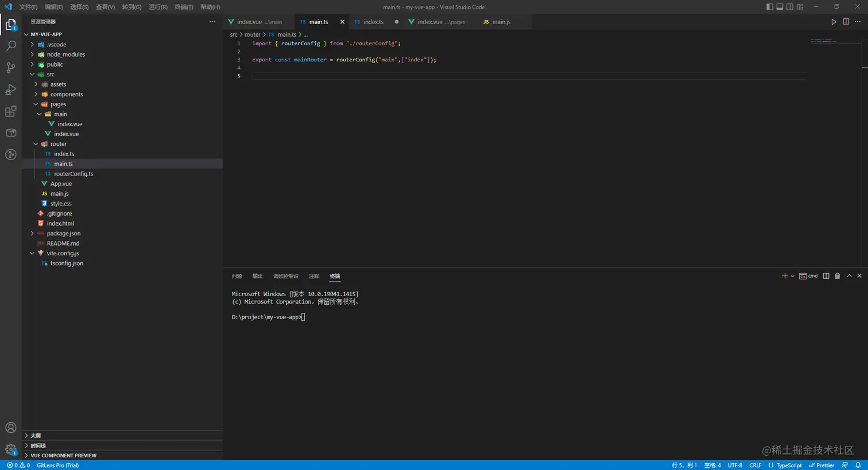Image resolution: width=868 pixels, height=470 pixels.
Task: Expand the VUE COMPONENT PREVIEW section
Action: pyautogui.click(x=122, y=456)
